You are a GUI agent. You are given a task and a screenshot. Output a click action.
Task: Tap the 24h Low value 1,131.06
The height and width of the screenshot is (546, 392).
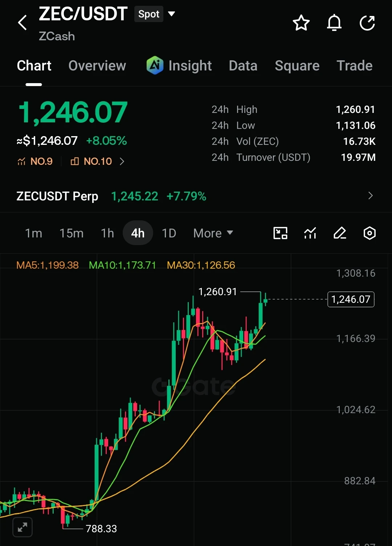tap(356, 125)
